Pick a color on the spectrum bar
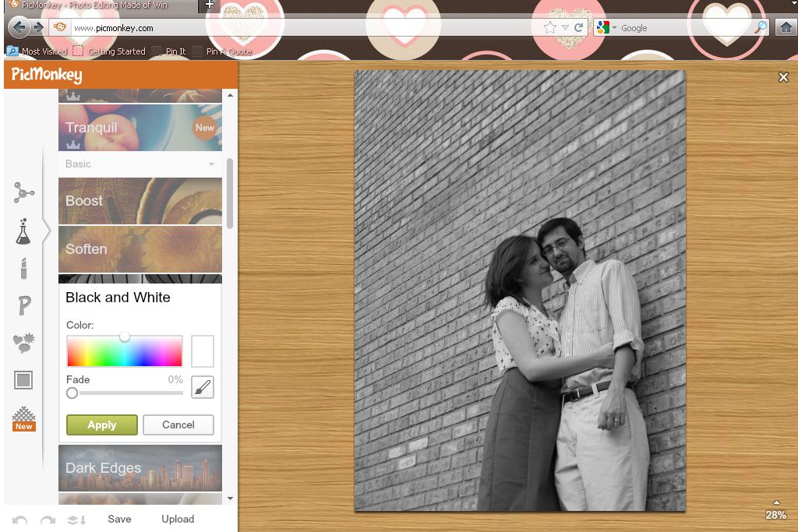This screenshot has height=532, width=798. click(125, 351)
